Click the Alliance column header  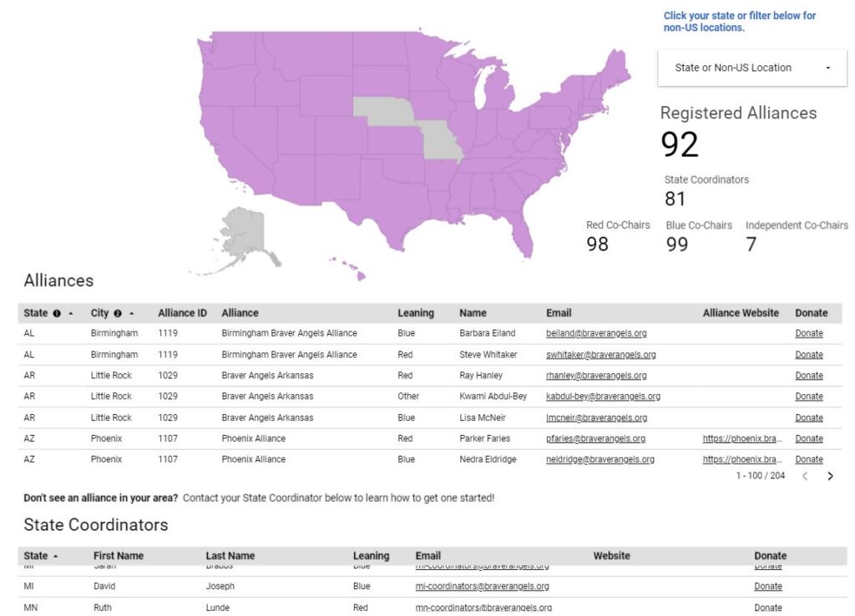pyautogui.click(x=240, y=313)
